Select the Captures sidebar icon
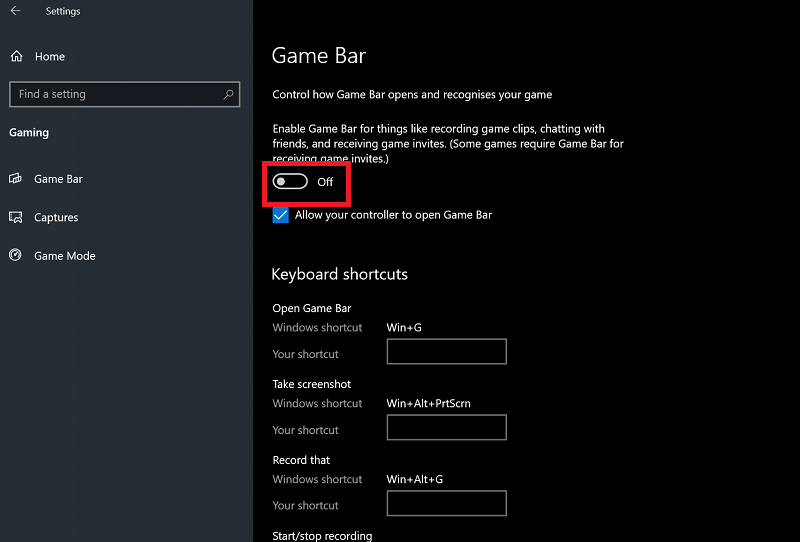 [15, 217]
